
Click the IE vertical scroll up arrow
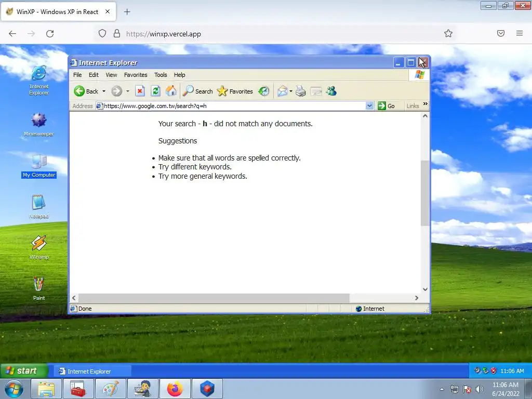coord(425,116)
